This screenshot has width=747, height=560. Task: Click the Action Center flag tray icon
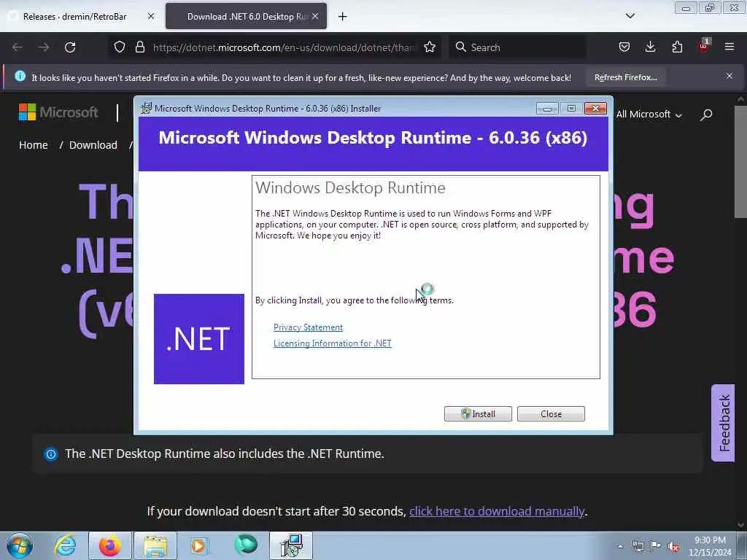(x=655, y=546)
